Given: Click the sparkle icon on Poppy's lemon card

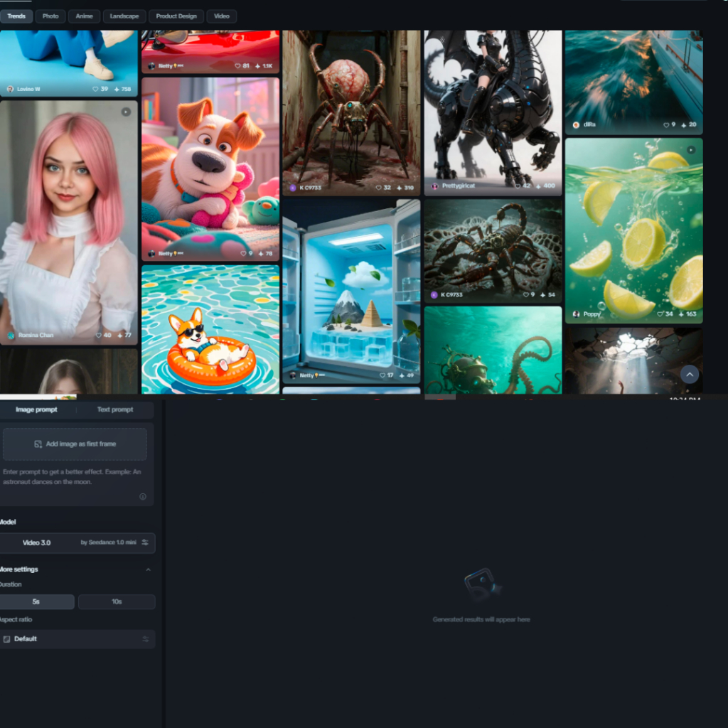Looking at the screenshot, I should (x=681, y=314).
